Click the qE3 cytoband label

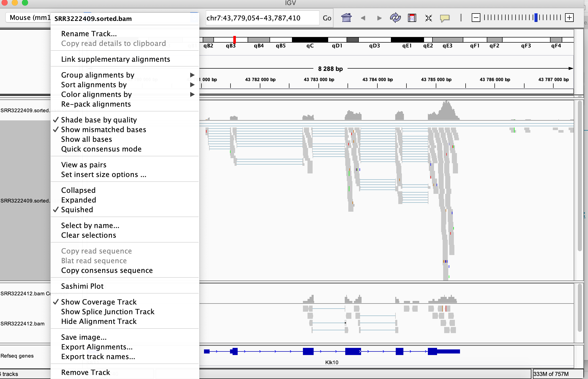point(448,46)
